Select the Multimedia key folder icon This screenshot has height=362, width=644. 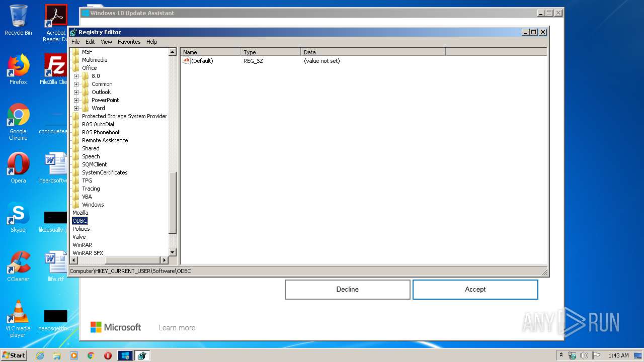point(76,60)
